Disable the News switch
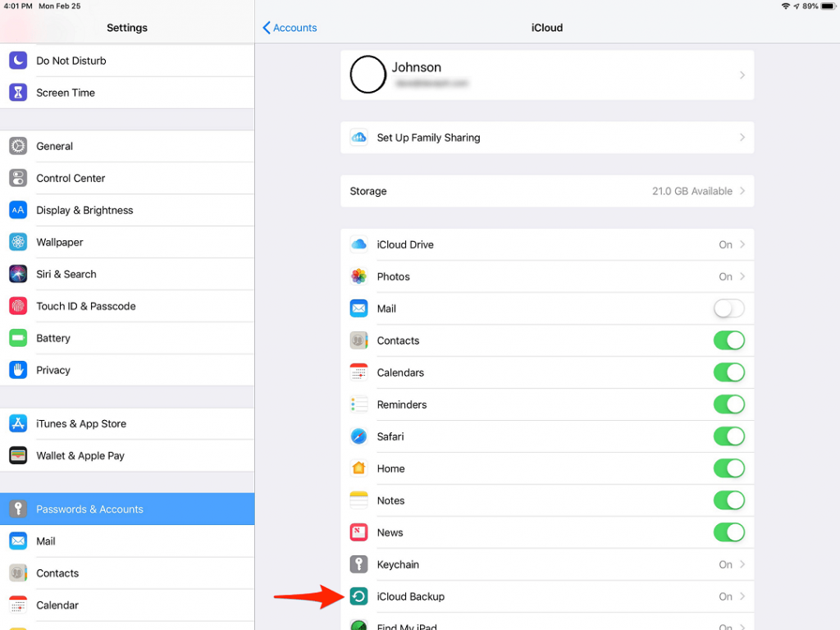 point(728,532)
